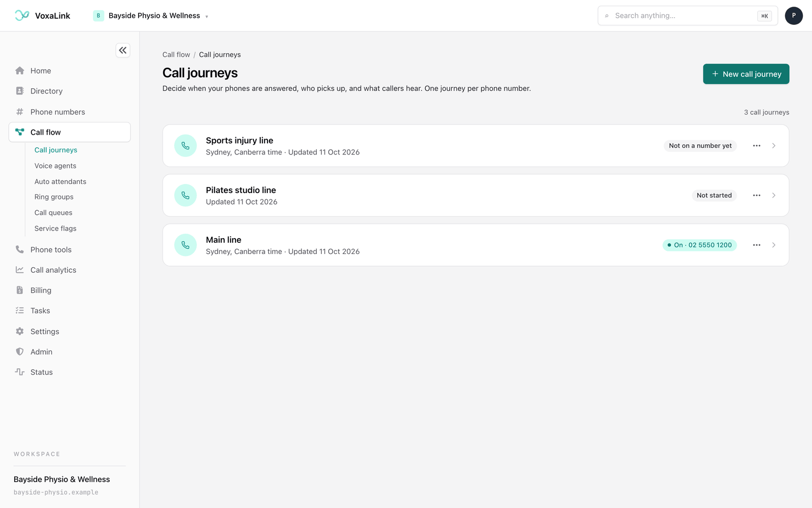The width and height of the screenshot is (812, 508).
Task: Open the more options menu for Pilates studio line
Action: click(x=757, y=196)
